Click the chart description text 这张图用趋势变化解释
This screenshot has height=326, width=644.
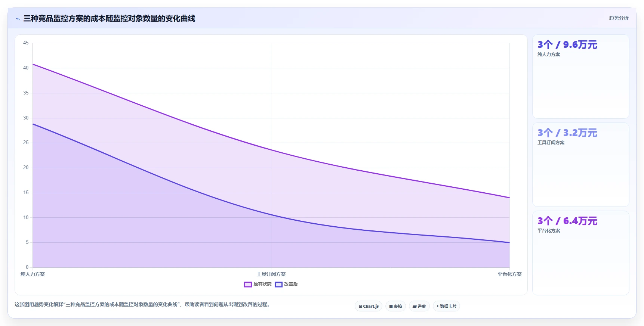coord(142,304)
